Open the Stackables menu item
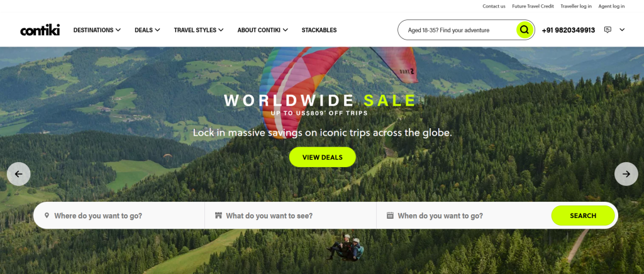 [x=319, y=30]
